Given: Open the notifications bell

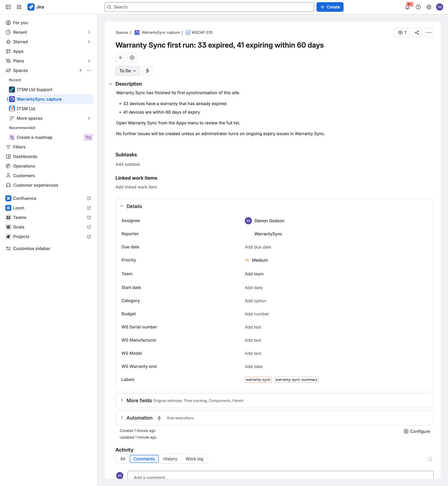Looking at the screenshot, I should point(407,7).
